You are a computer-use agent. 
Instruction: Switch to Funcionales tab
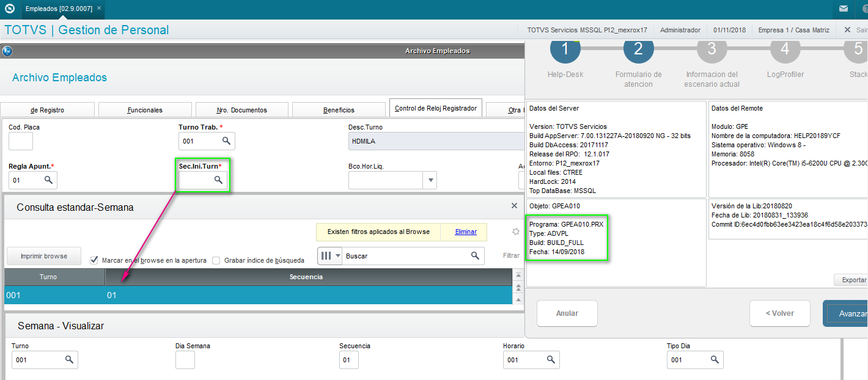145,110
